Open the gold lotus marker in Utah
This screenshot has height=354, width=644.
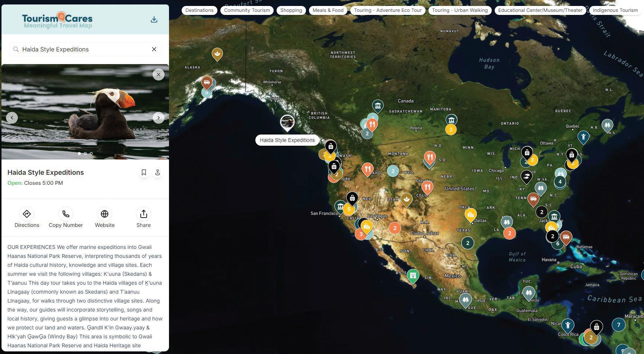(x=407, y=199)
